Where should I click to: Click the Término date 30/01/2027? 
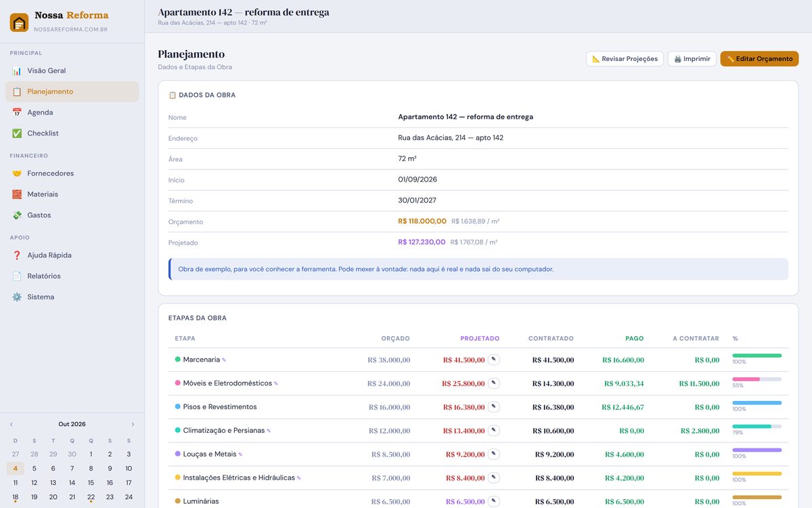pos(418,200)
